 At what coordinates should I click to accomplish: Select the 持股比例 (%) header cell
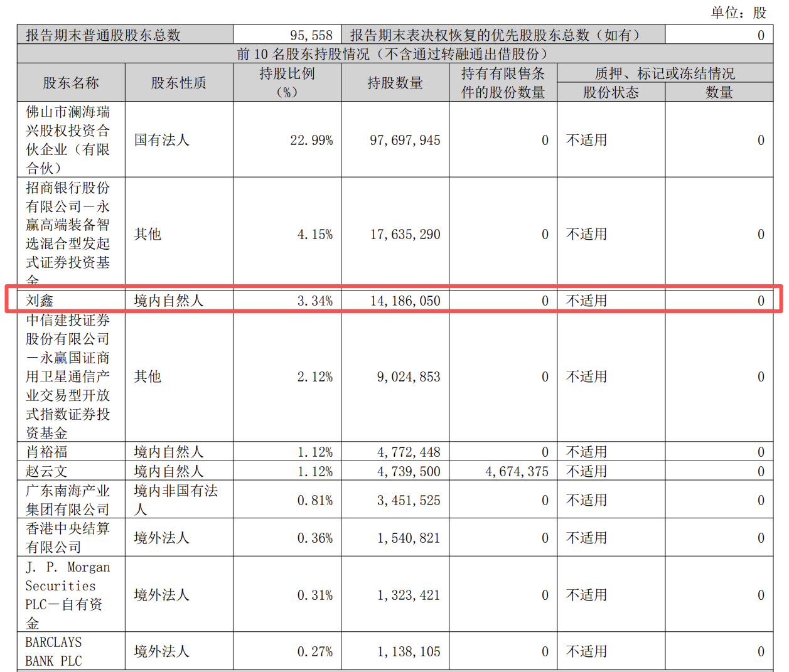tap(287, 83)
